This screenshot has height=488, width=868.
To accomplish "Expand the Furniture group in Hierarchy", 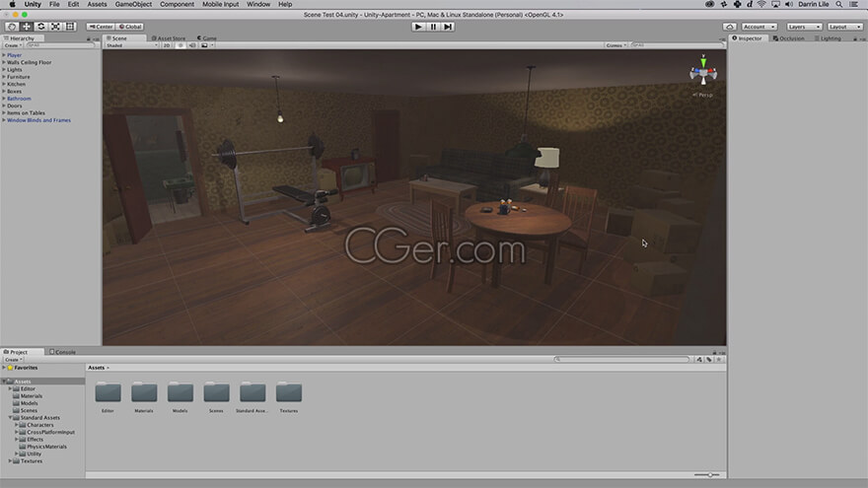I will (4, 77).
